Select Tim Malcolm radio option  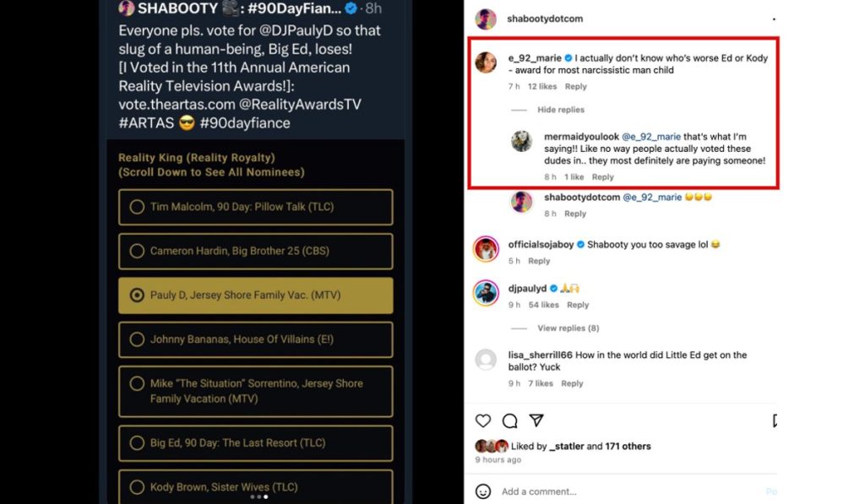tap(137, 207)
